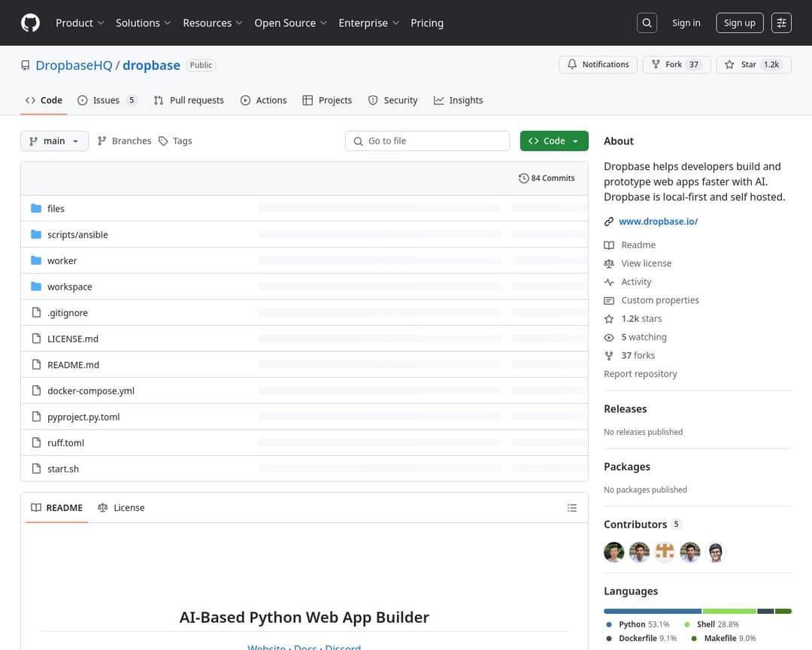Click the docker-compose.yml file icon
The image size is (812, 650).
click(36, 390)
